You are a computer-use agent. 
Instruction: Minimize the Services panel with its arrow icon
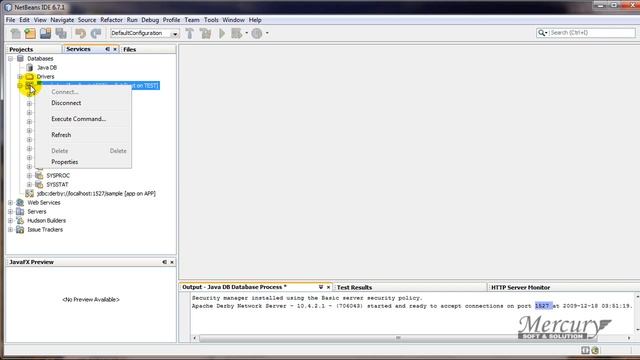(x=107, y=49)
